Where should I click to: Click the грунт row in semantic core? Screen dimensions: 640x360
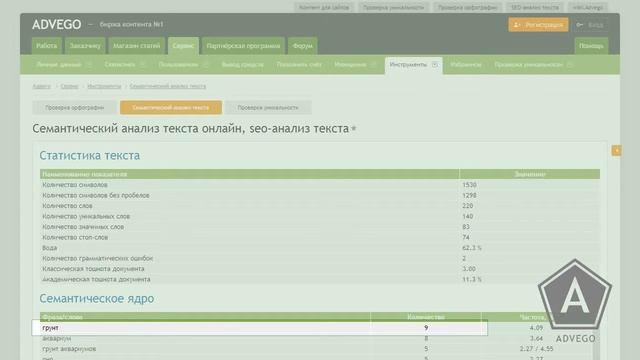point(260,328)
